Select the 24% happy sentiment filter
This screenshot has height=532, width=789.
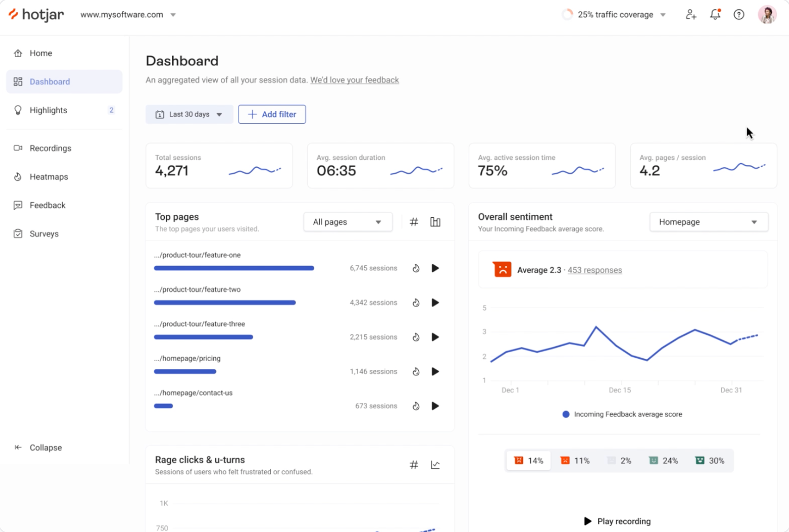tap(663, 461)
